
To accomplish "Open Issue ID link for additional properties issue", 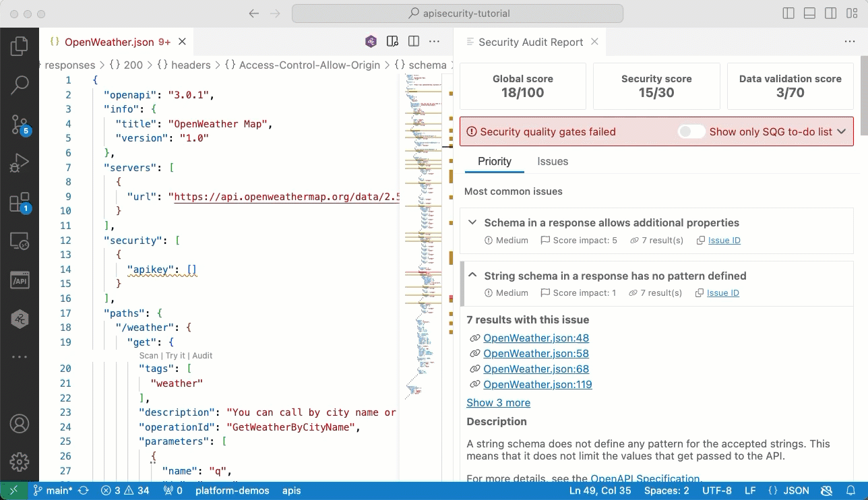I will coord(724,240).
